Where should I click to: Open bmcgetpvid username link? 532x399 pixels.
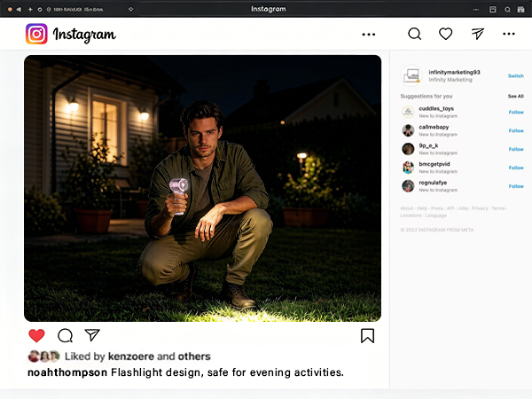[x=434, y=164]
